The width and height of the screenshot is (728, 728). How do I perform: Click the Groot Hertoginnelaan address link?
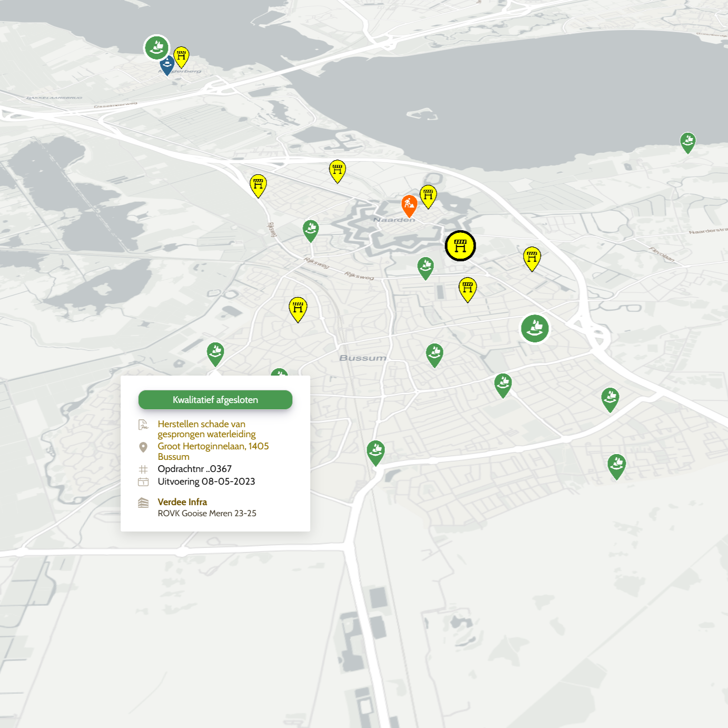tap(213, 451)
